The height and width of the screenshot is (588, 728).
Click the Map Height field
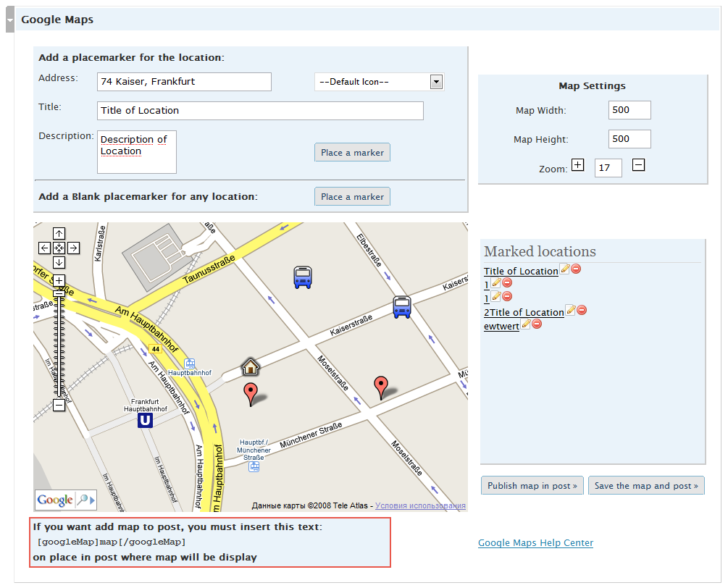pyautogui.click(x=629, y=139)
